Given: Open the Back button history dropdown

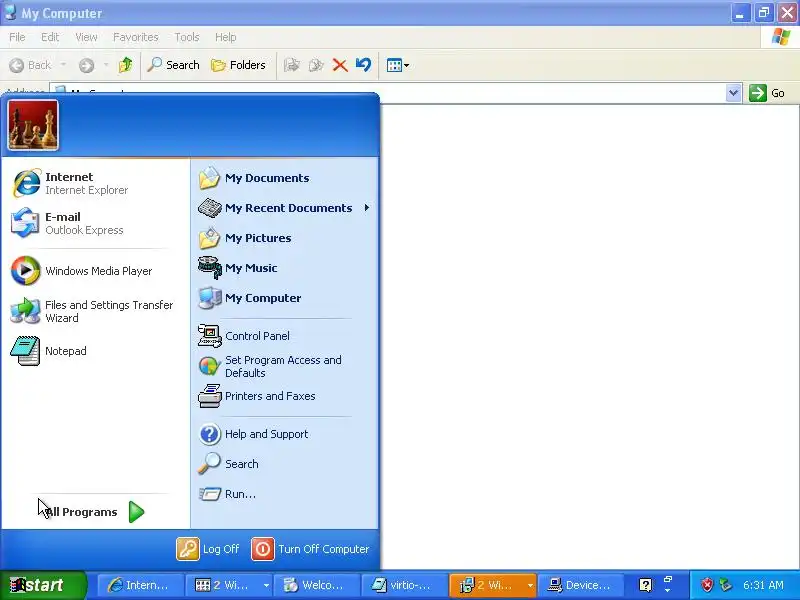Looking at the screenshot, I should [x=63, y=65].
